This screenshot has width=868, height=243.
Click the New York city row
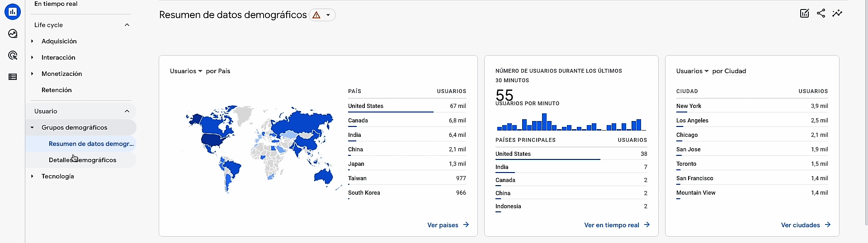click(752, 106)
